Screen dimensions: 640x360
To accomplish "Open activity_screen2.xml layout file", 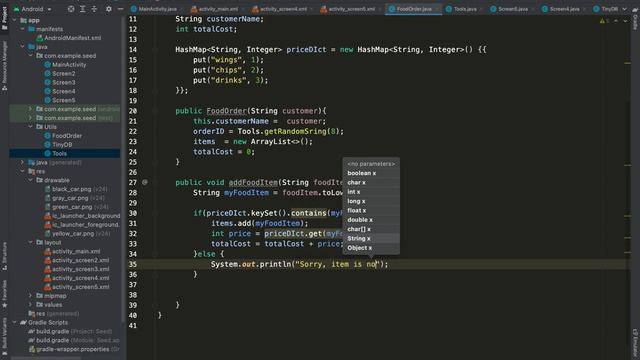I will click(77, 260).
